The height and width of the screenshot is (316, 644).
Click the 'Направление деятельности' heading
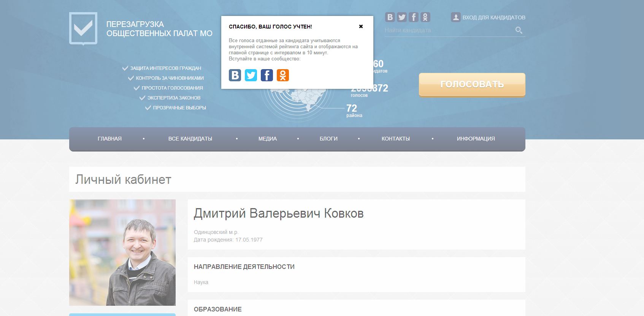244,267
